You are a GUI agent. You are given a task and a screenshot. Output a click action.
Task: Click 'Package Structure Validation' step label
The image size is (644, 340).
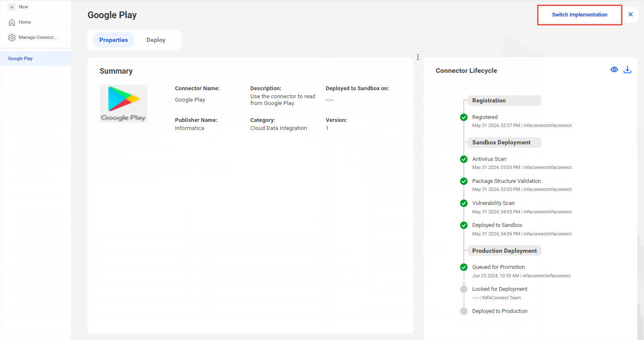(507, 181)
